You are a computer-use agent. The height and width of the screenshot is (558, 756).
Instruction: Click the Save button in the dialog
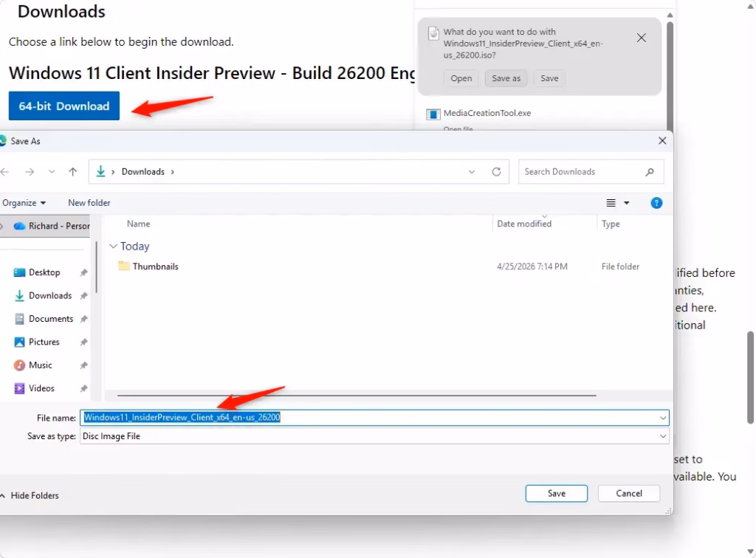click(x=556, y=493)
